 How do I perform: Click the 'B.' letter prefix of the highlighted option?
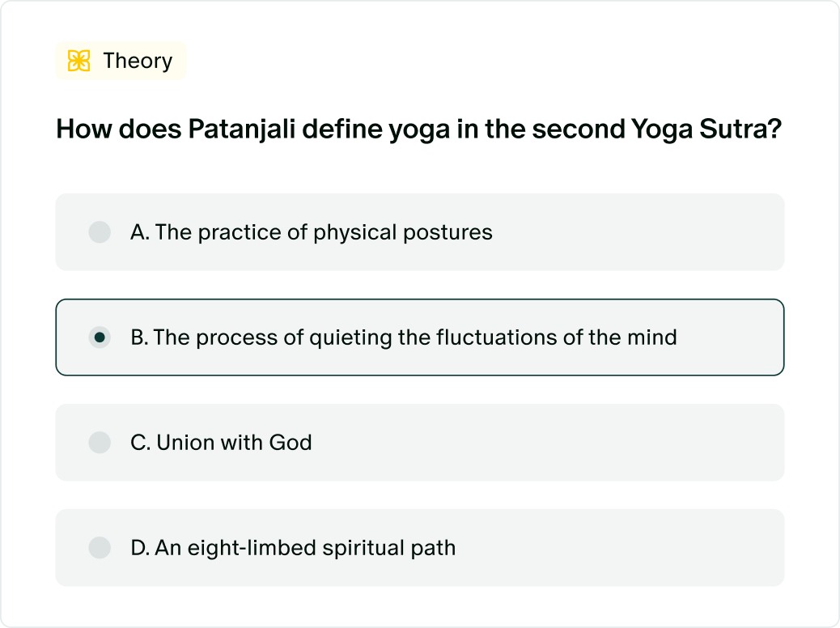pos(140,337)
